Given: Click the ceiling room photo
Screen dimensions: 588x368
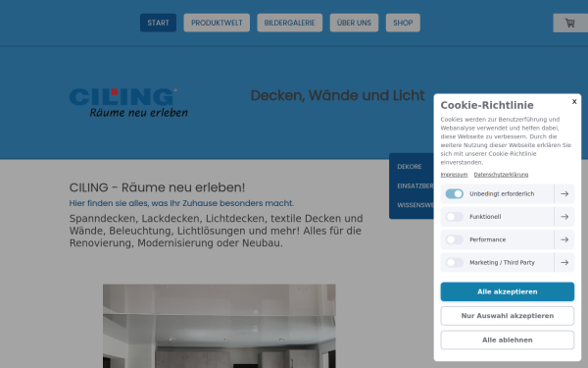Looking at the screenshot, I should (x=220, y=326).
